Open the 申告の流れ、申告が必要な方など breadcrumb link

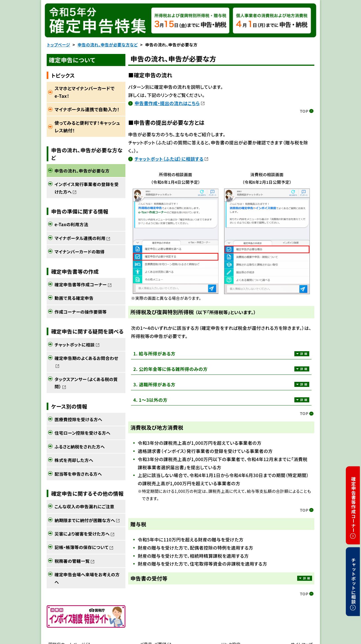click(x=107, y=45)
